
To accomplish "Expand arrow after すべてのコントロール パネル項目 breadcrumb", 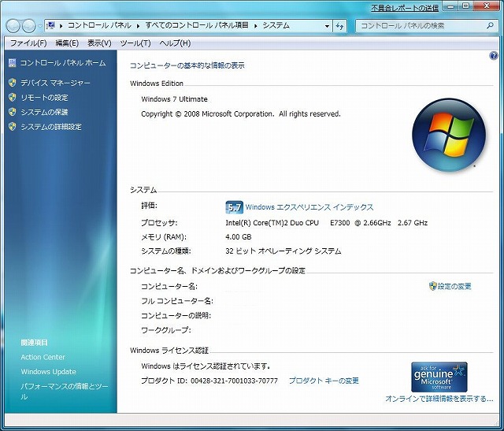I will click(x=255, y=26).
